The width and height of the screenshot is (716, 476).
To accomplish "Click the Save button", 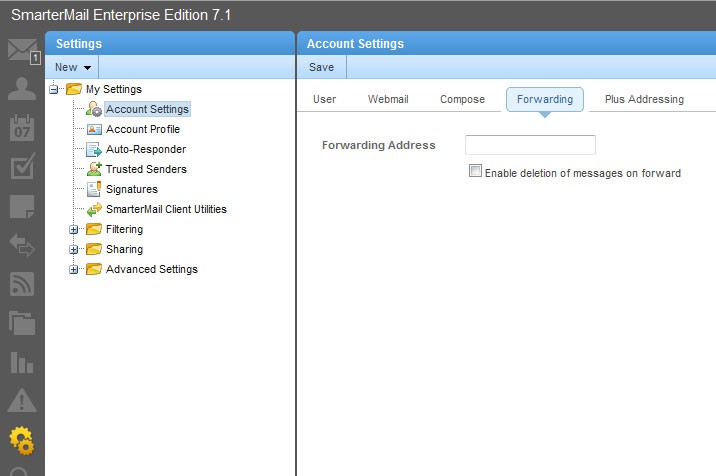I will pos(322,67).
